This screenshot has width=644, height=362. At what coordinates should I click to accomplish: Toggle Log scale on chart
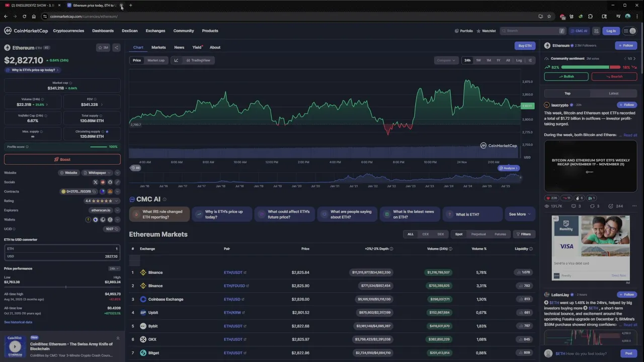(519, 60)
